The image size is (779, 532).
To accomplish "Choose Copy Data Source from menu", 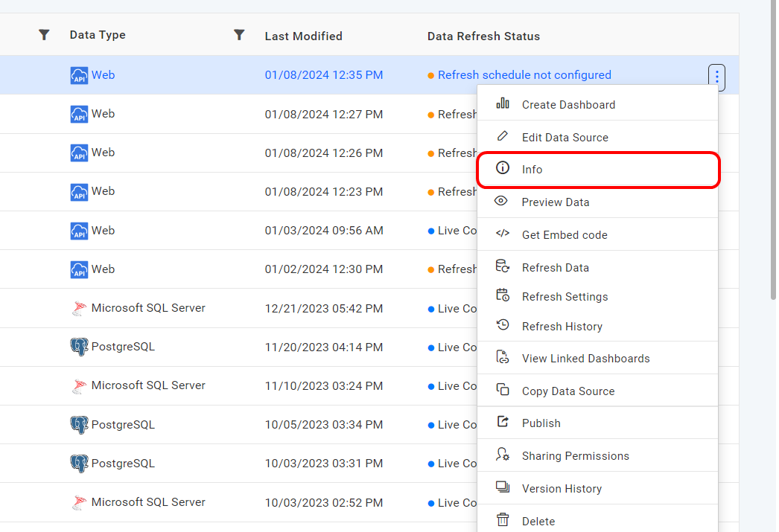I will pyautogui.click(x=567, y=391).
